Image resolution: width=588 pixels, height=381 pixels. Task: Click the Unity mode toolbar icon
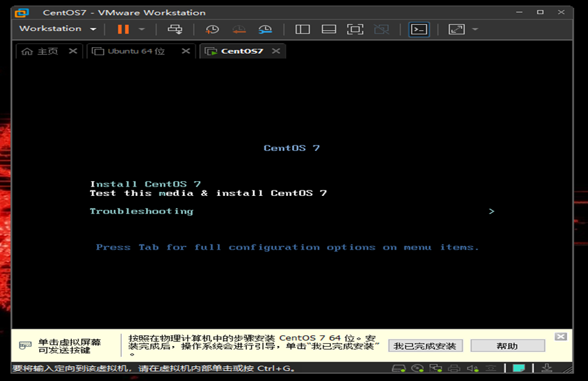pos(381,29)
